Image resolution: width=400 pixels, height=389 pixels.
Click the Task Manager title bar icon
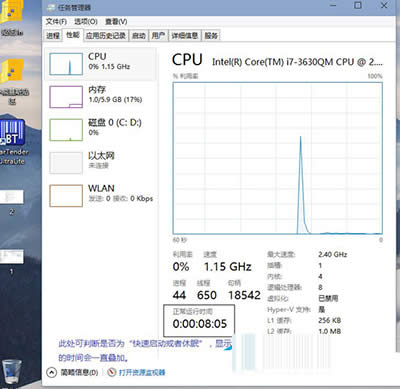(x=51, y=7)
